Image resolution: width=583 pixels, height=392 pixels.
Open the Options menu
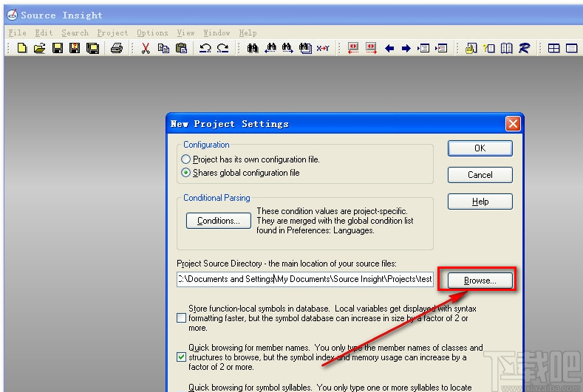[x=152, y=32]
